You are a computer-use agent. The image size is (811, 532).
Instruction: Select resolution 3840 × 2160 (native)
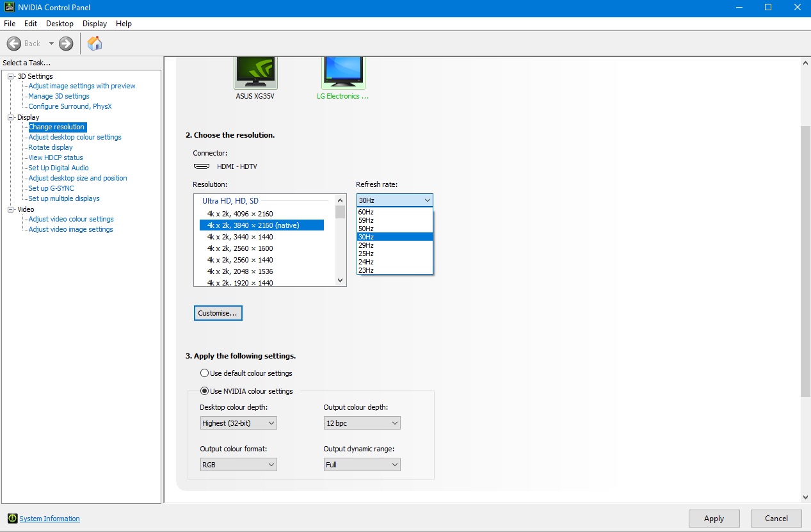tap(261, 225)
